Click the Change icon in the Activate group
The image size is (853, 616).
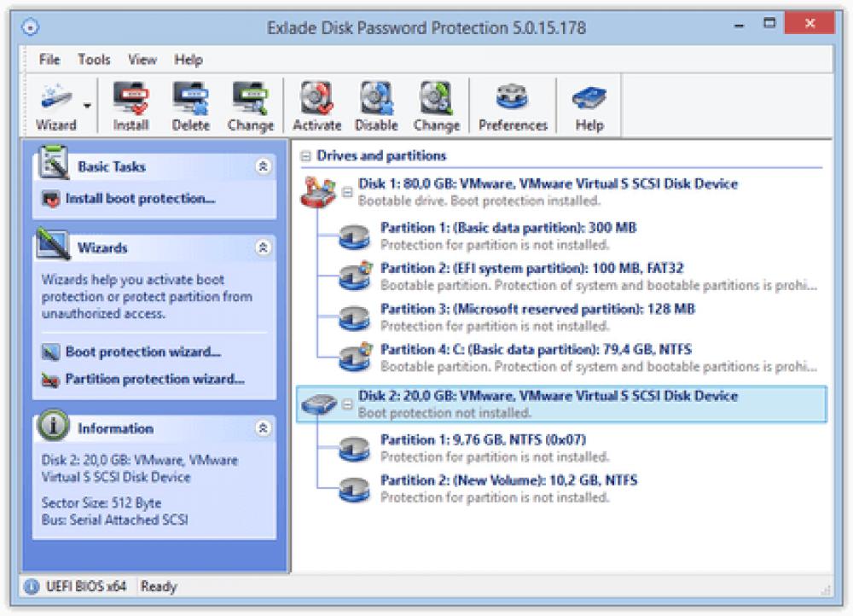coord(436,102)
